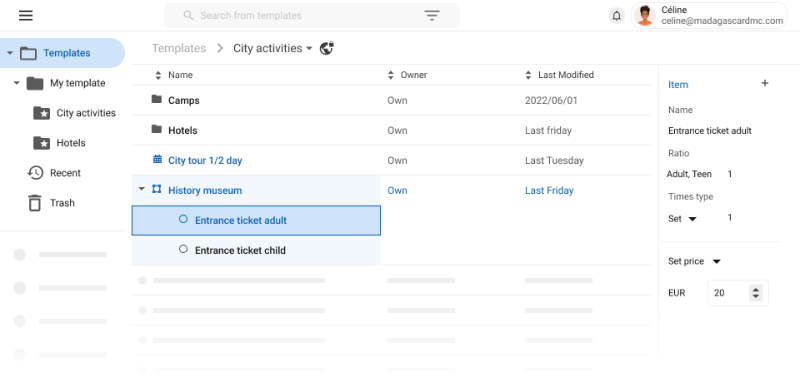Image resolution: width=800 pixels, height=390 pixels.
Task: Click the Last Modified column header
Action: 566,75
